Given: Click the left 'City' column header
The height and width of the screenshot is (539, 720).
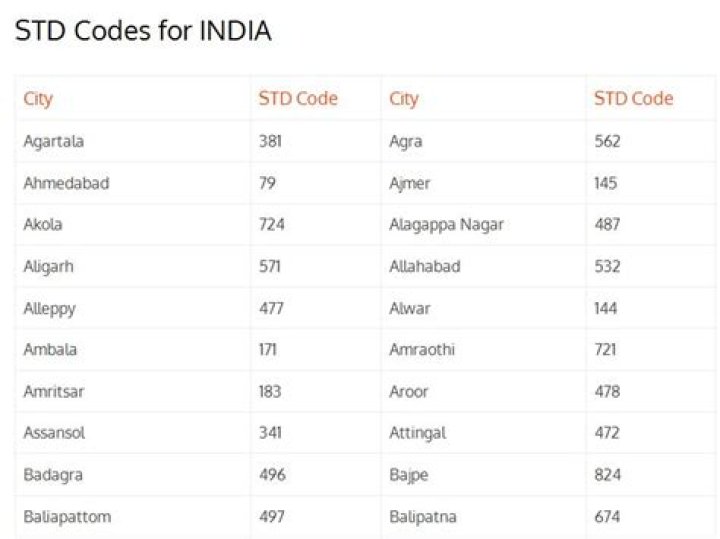Looking at the screenshot, I should pos(38,99).
